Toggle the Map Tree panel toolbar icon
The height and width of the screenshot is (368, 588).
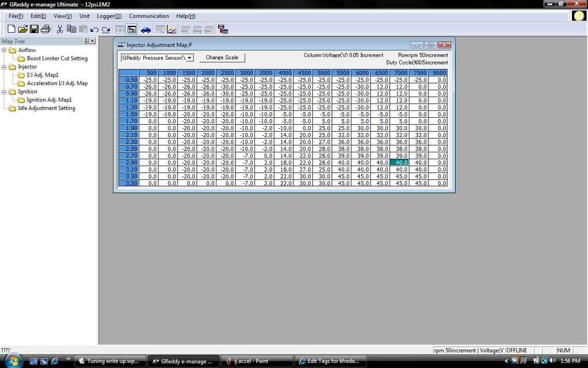click(x=131, y=30)
